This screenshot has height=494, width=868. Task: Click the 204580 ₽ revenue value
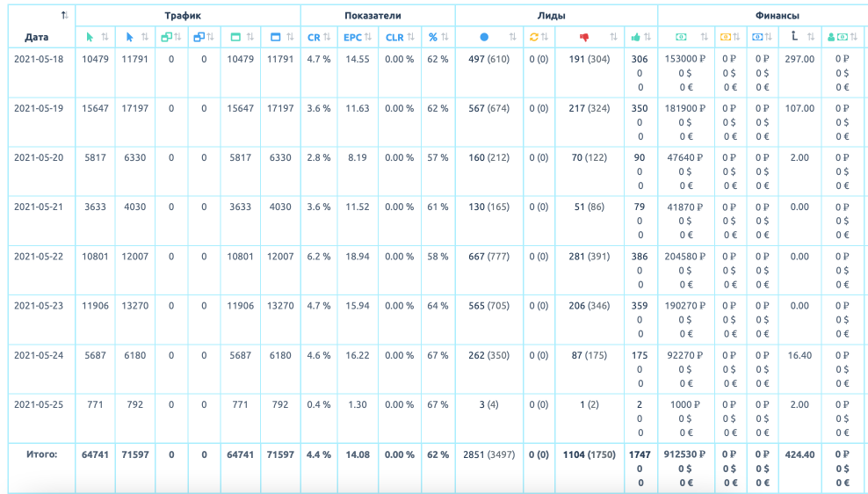point(684,257)
